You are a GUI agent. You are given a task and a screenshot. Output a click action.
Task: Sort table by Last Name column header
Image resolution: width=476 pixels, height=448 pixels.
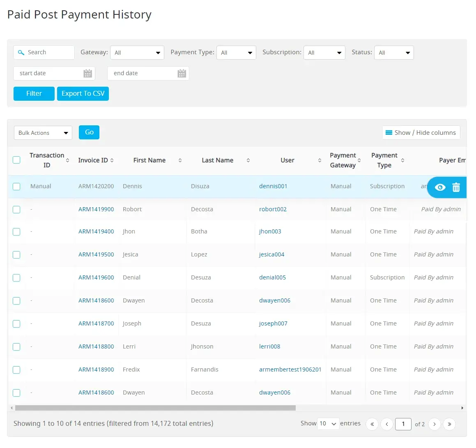click(x=217, y=160)
